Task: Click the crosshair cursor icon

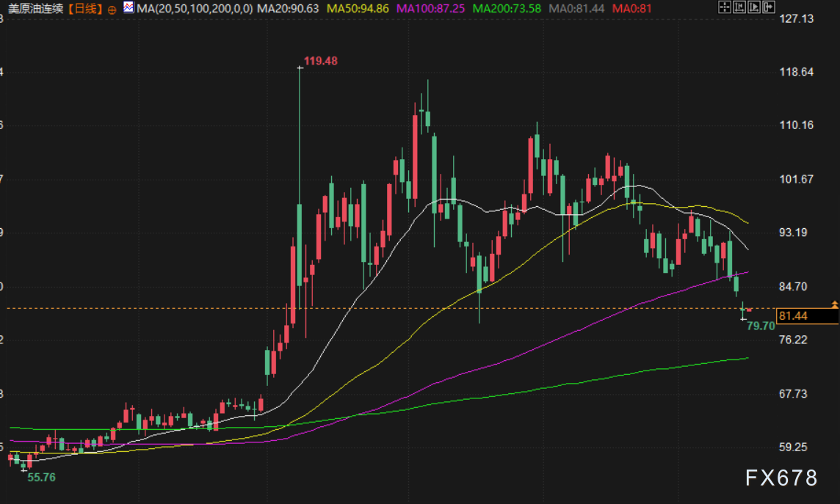Action: coord(724,7)
